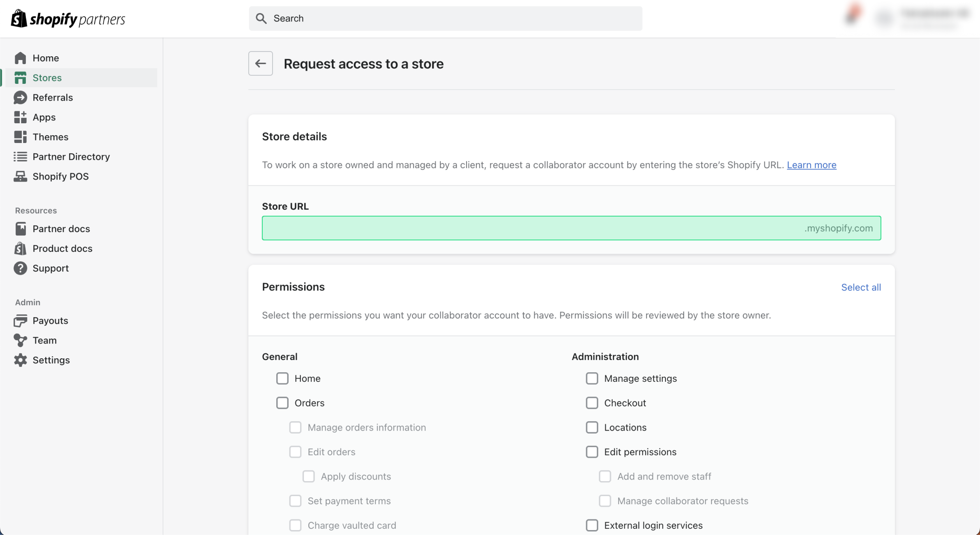The width and height of the screenshot is (980, 535).
Task: Click the 'Permissions' heading
Action: (x=293, y=287)
